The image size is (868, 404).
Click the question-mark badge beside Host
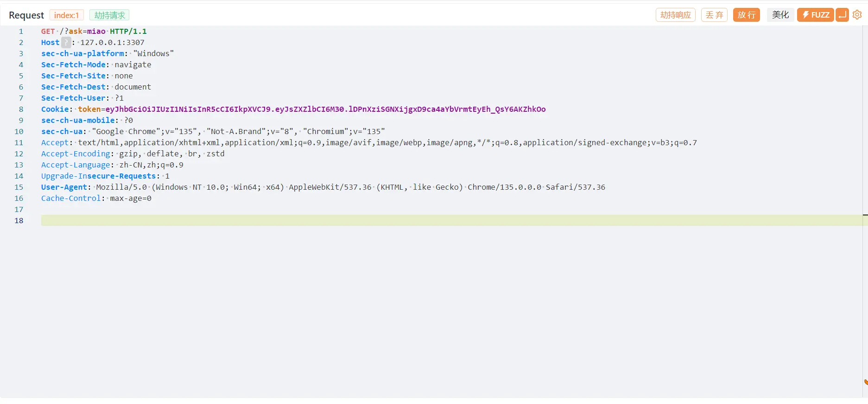pos(66,42)
